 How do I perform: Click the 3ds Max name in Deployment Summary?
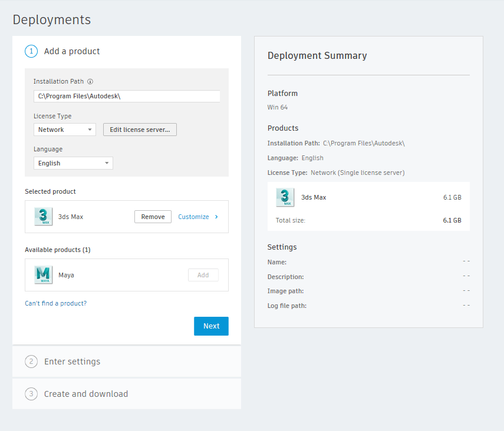point(314,197)
